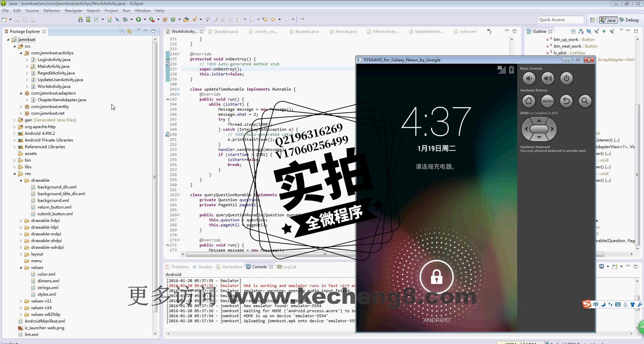Click the Debug bug toolbar icon
Screen dimensions: 644x344
point(125,19)
